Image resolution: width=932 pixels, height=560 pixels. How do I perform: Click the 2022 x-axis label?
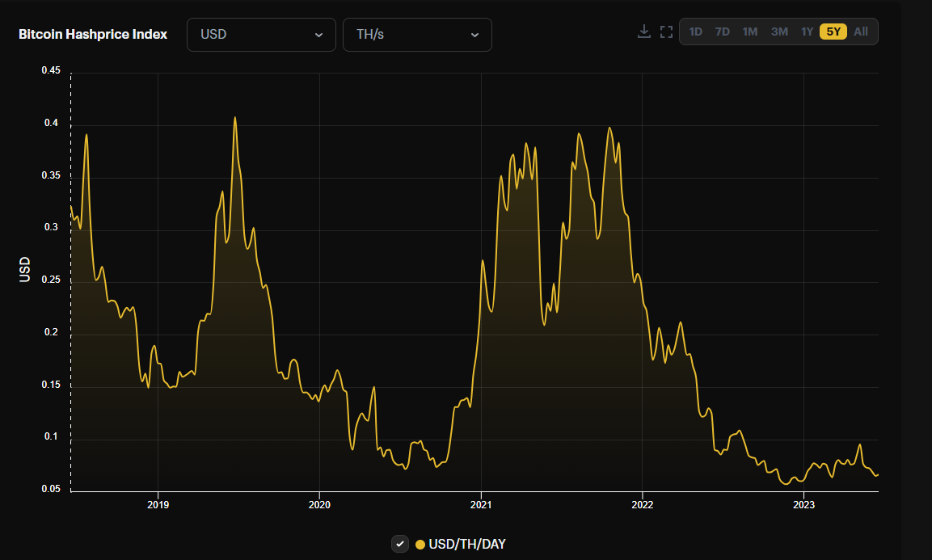click(643, 505)
